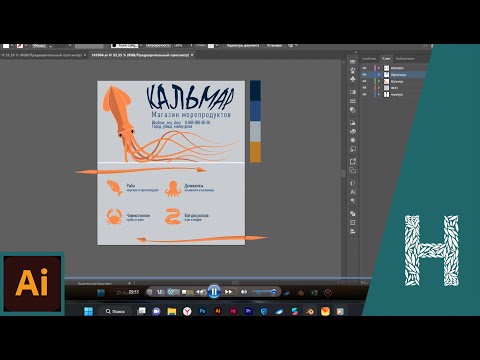Open the Yandex Browser taskbar icon
Viewport: 480px width, 360px height.
click(187, 311)
